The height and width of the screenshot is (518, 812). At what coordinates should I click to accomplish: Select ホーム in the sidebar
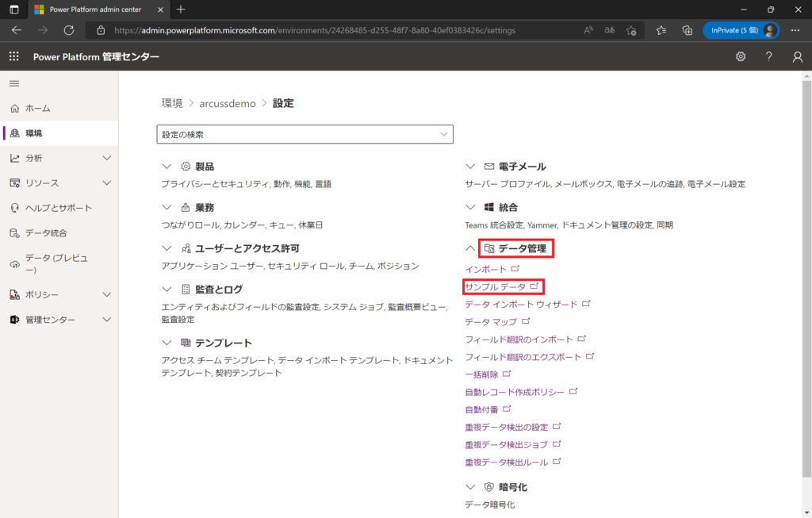(x=37, y=108)
